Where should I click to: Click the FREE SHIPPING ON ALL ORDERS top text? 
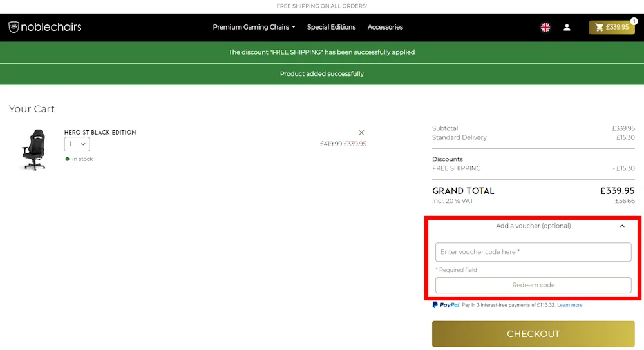(321, 6)
